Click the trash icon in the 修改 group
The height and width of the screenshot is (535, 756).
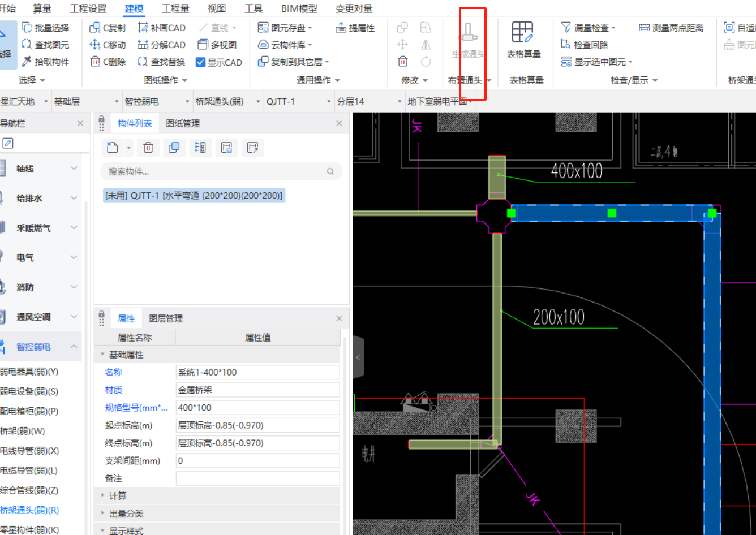[402, 61]
